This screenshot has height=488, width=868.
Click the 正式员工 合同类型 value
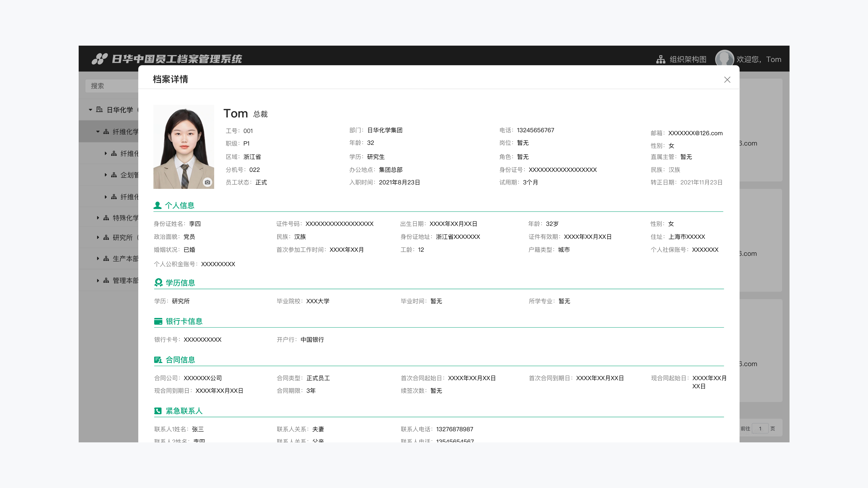click(318, 378)
